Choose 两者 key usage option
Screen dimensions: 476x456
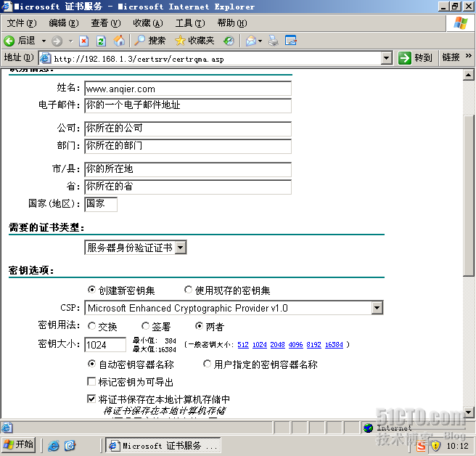(199, 326)
